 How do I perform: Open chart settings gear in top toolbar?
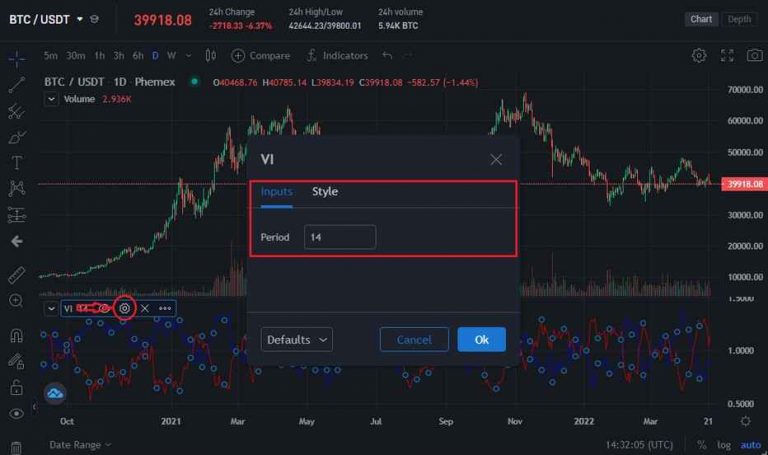pos(699,55)
